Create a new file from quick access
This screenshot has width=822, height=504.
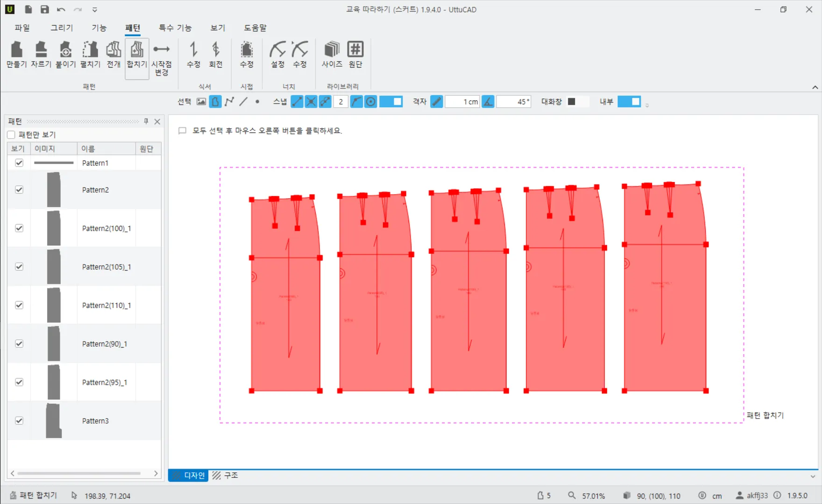pos(28,9)
